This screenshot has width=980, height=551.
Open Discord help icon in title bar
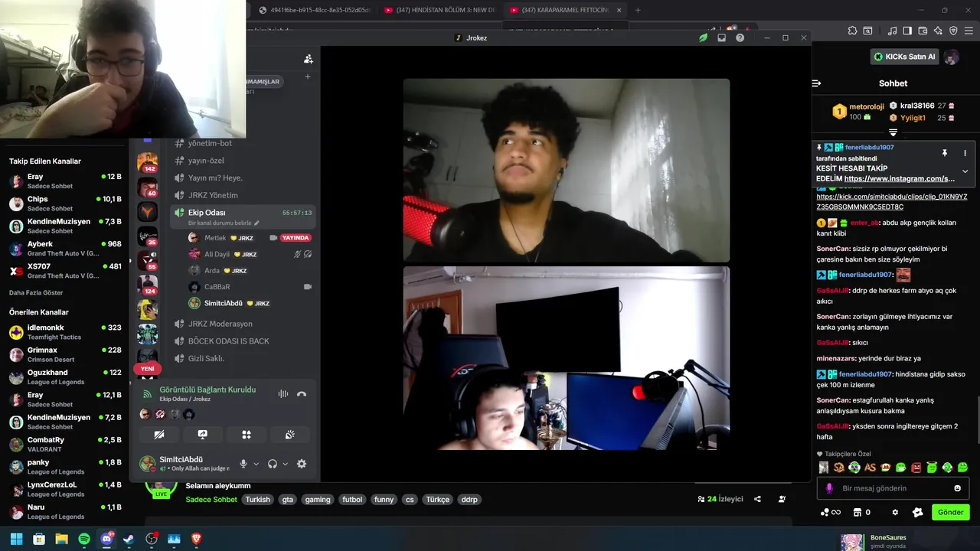click(x=740, y=37)
